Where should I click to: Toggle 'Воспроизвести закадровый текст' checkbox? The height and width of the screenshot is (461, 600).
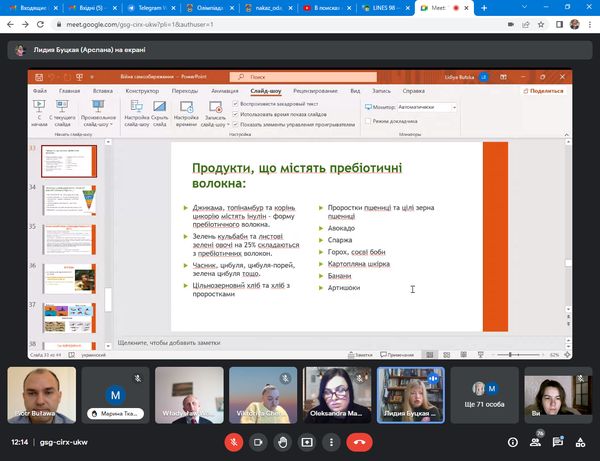coord(235,103)
